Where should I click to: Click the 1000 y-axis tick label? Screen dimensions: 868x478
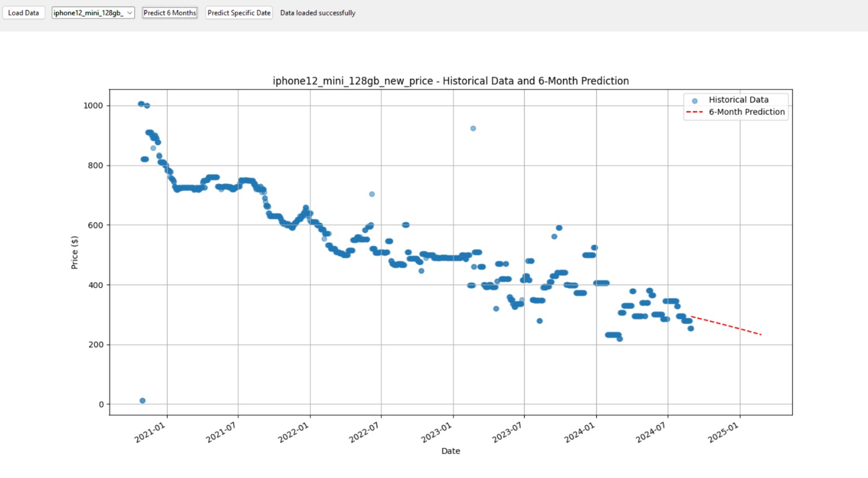pos(93,106)
